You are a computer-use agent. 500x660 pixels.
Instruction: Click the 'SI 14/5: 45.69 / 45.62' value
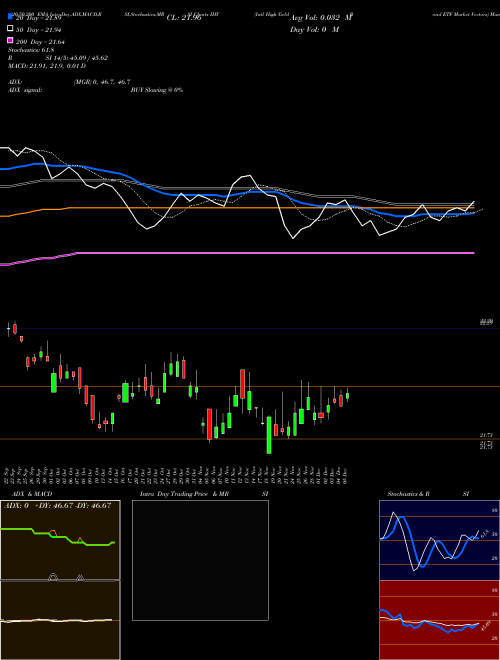[x=77, y=58]
